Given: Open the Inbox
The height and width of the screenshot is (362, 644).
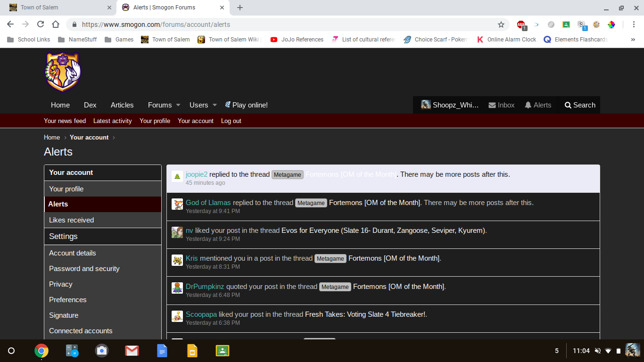Looking at the screenshot, I should [x=502, y=105].
